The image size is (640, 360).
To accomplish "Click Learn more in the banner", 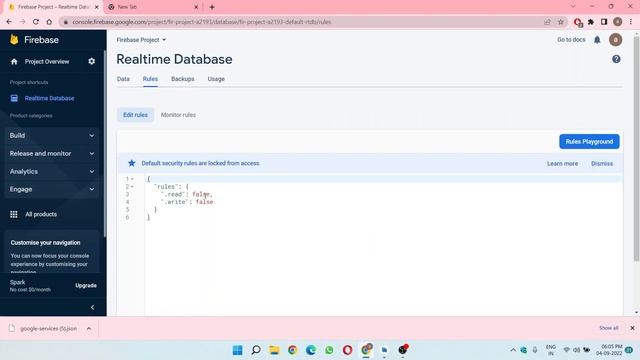I will (562, 164).
